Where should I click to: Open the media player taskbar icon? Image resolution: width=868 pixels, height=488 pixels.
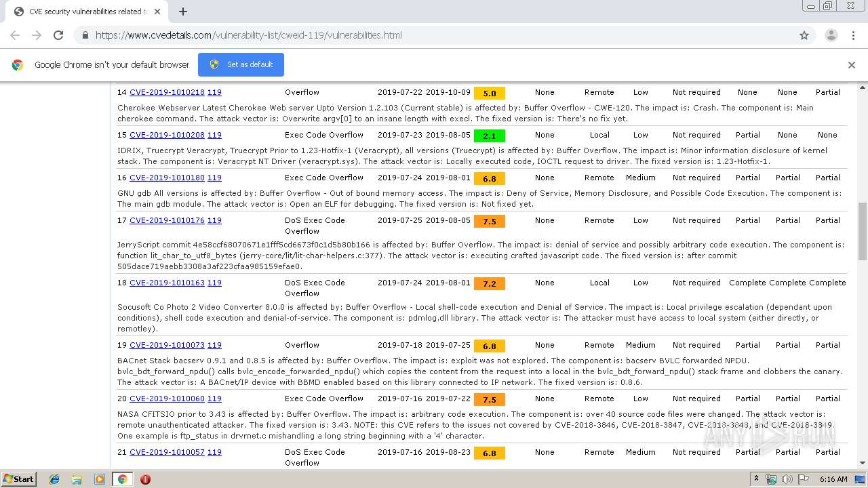pyautogui.click(x=100, y=479)
